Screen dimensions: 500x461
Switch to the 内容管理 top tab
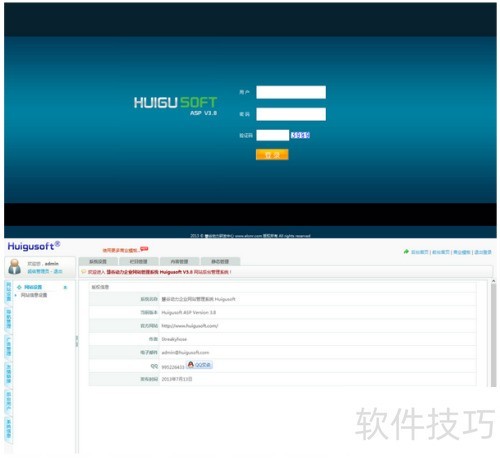tap(179, 262)
